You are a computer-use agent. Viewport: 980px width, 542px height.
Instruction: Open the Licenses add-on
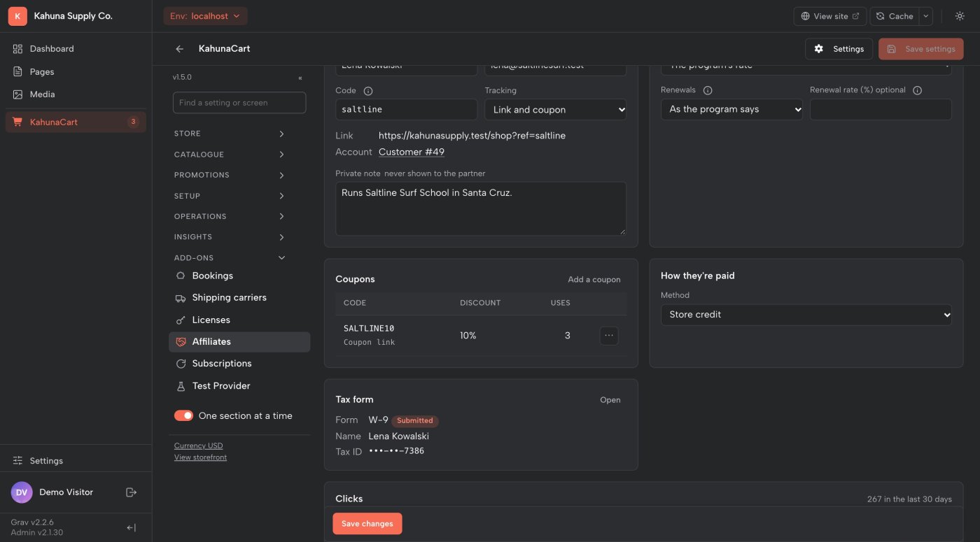(239, 320)
